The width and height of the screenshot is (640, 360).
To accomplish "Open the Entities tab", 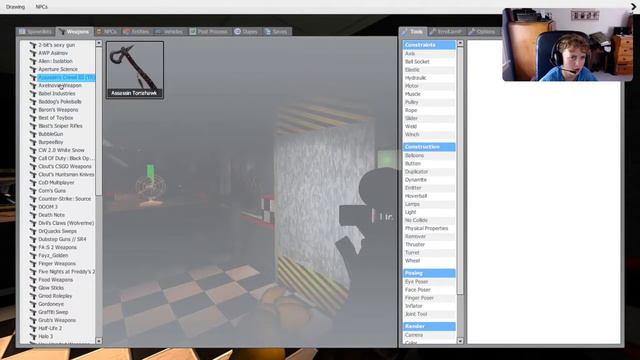I will (x=136, y=32).
